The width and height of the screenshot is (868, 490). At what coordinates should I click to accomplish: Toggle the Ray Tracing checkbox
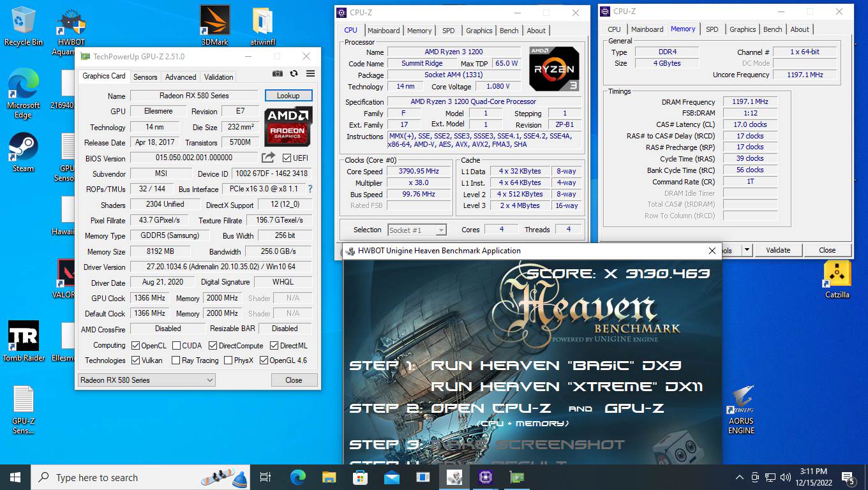point(176,360)
